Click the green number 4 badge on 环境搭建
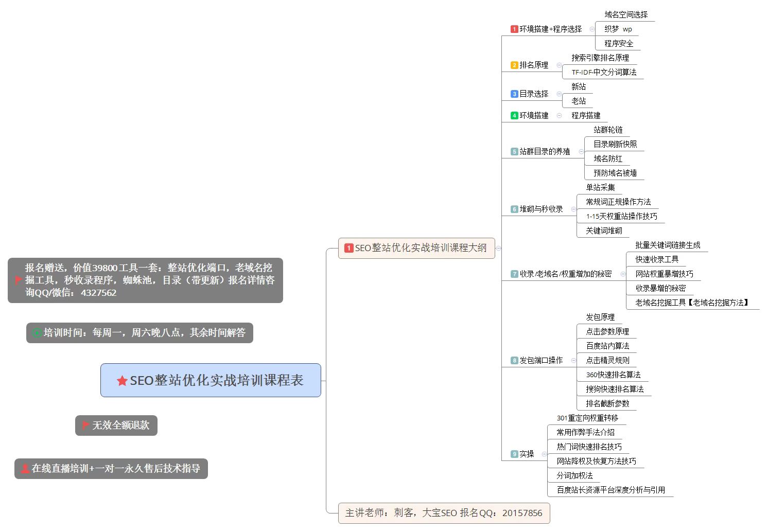768x532 pixels. [514, 115]
